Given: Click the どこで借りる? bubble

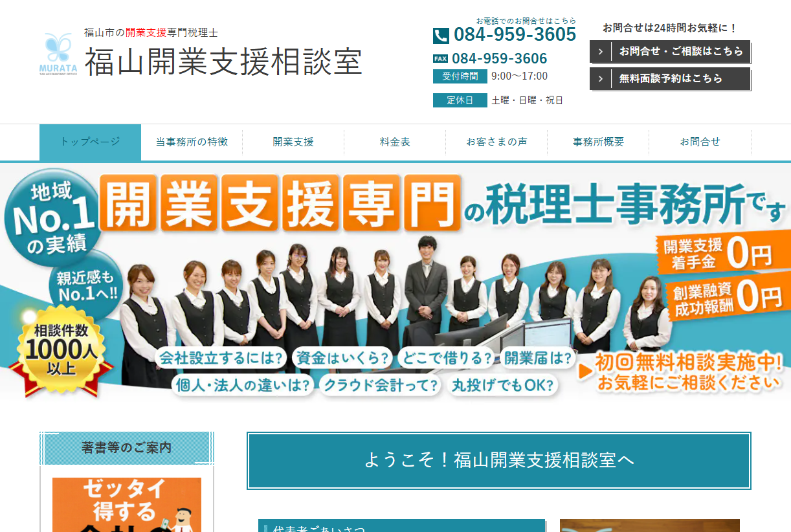Looking at the screenshot, I should pyautogui.click(x=447, y=358).
